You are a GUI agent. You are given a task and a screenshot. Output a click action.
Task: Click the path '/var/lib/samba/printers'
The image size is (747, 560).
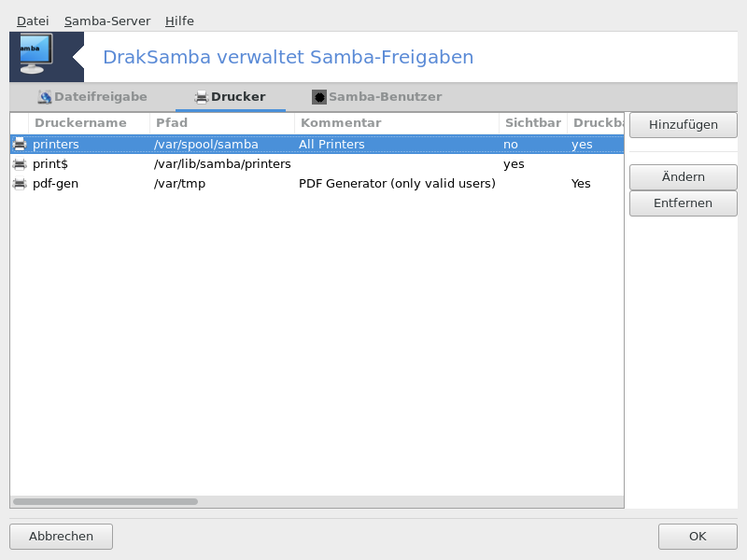coord(222,164)
